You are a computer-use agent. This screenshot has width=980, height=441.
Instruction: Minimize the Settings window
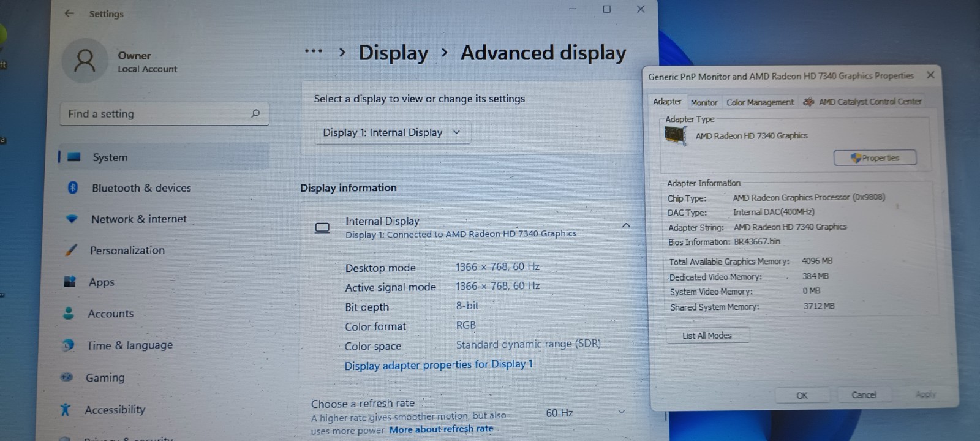tap(573, 9)
